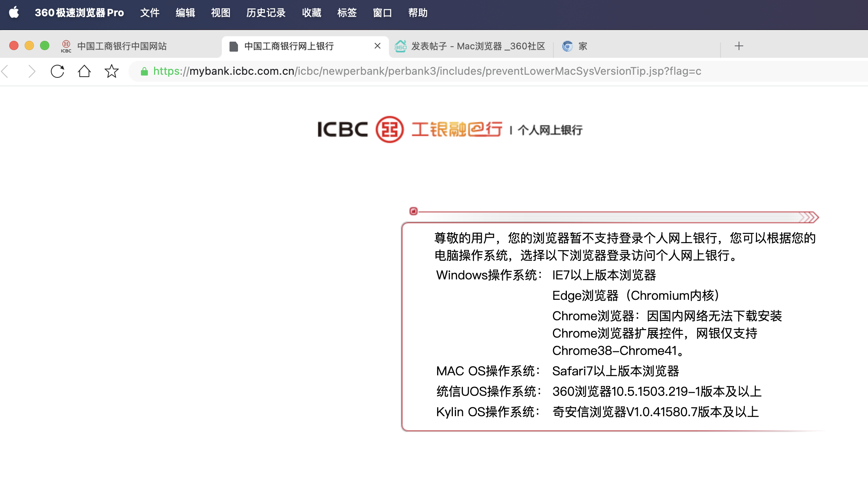Open the 360极速浏览器 Pro application menu

point(79,13)
